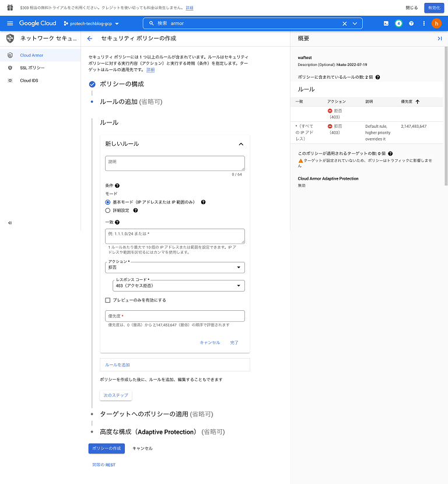Viewport: 448px width, 484px height.
Task: Click the back arrow beside セキュリティ ポリシーの作成
Action: pyautogui.click(x=90, y=38)
